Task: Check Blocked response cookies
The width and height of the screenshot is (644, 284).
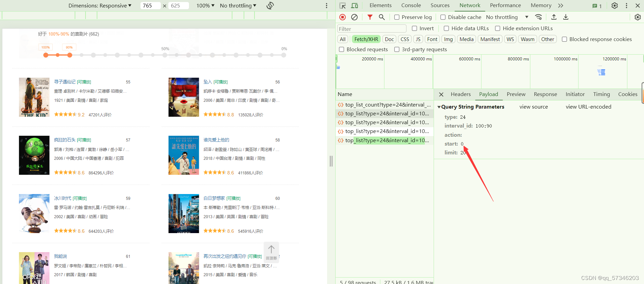Action: click(x=564, y=39)
